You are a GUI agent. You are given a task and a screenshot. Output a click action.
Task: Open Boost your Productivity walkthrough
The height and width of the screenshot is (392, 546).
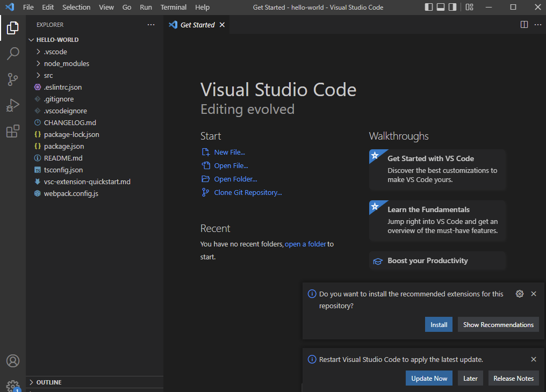[437, 261]
